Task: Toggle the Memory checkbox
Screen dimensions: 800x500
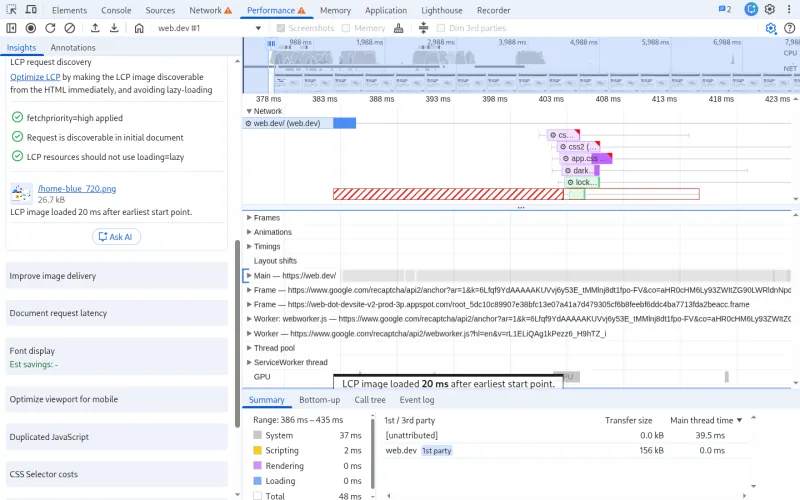Action: tap(346, 28)
